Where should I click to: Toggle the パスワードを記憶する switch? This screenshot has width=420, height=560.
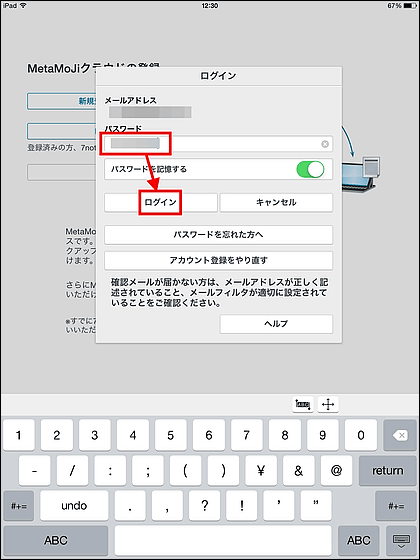pyautogui.click(x=310, y=169)
